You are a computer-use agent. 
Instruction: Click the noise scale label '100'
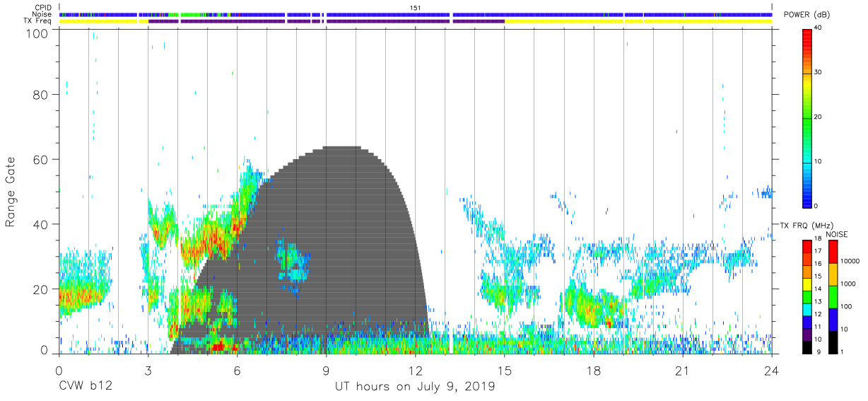pos(848,306)
